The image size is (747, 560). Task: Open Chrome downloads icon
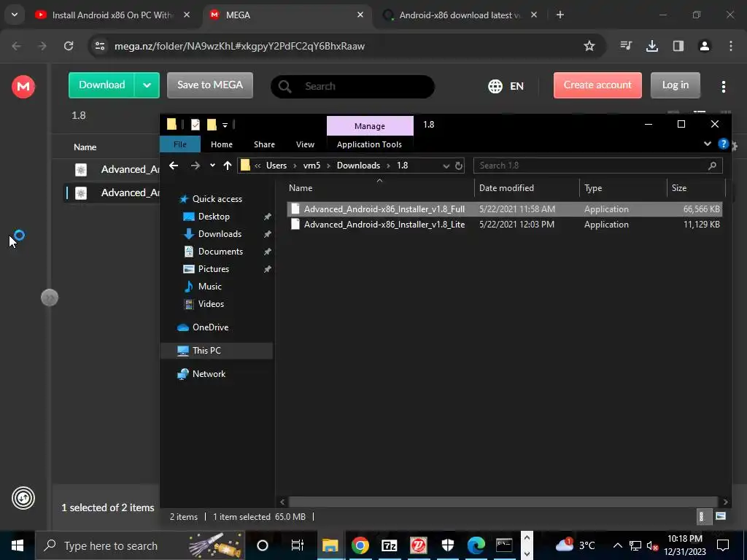(651, 46)
